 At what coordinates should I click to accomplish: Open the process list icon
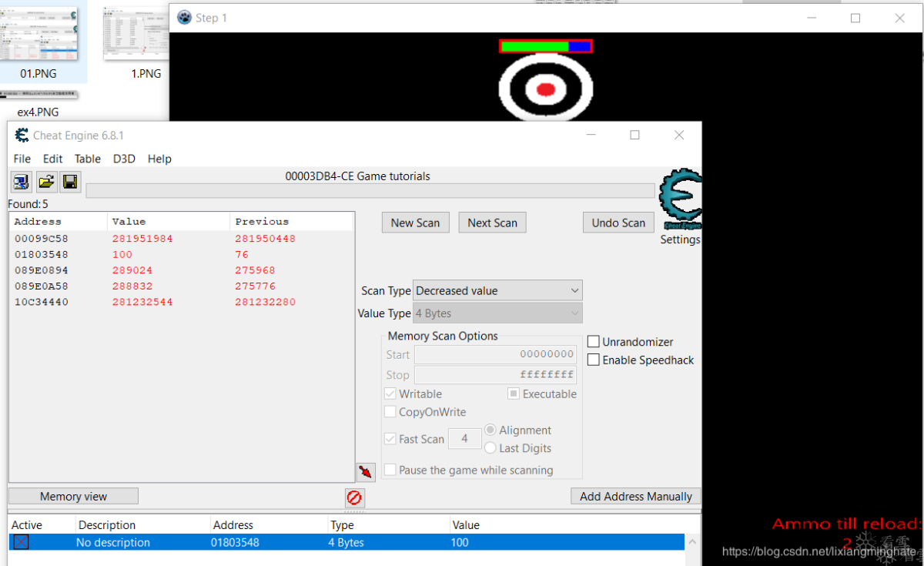(21, 182)
